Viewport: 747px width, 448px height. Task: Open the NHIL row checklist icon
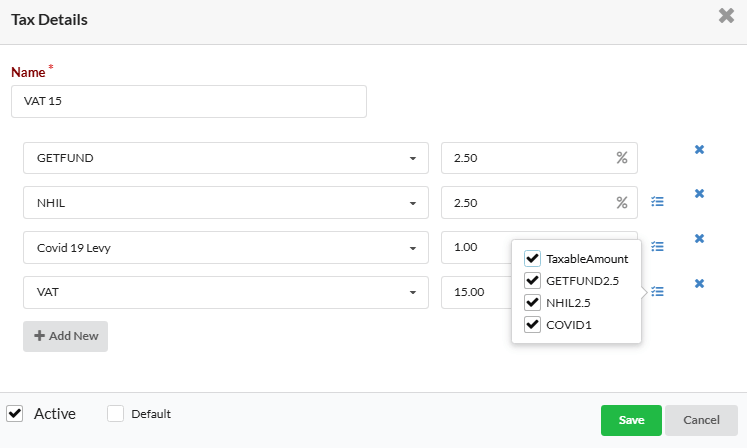pyautogui.click(x=657, y=201)
